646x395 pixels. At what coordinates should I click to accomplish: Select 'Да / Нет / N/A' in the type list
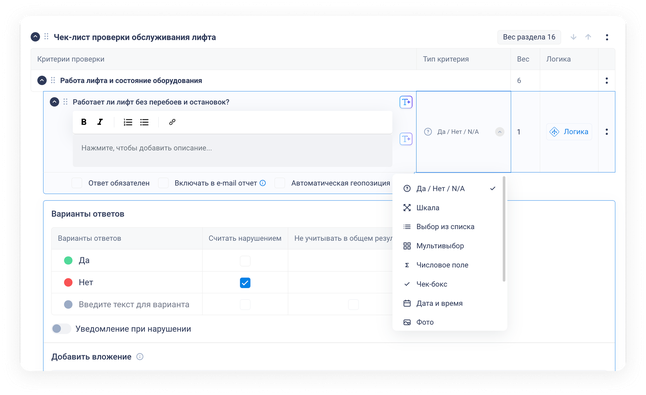click(x=449, y=189)
